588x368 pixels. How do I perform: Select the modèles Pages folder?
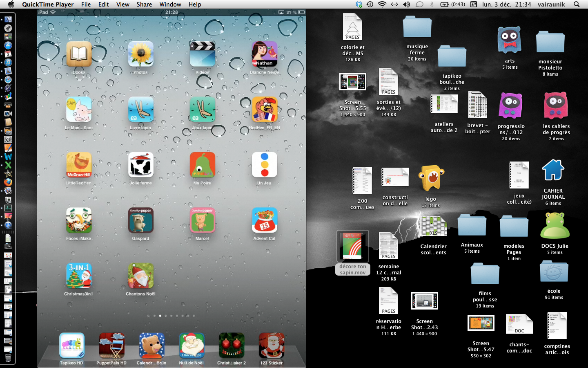[x=514, y=226]
